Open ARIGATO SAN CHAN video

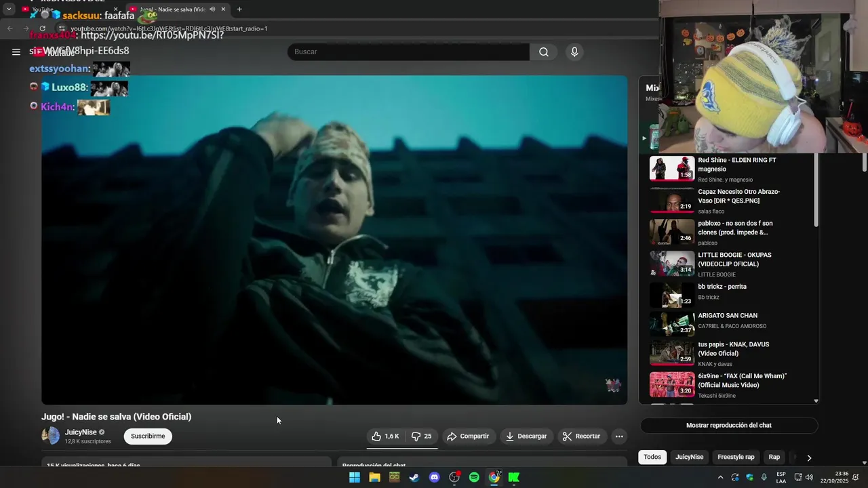[728, 316]
